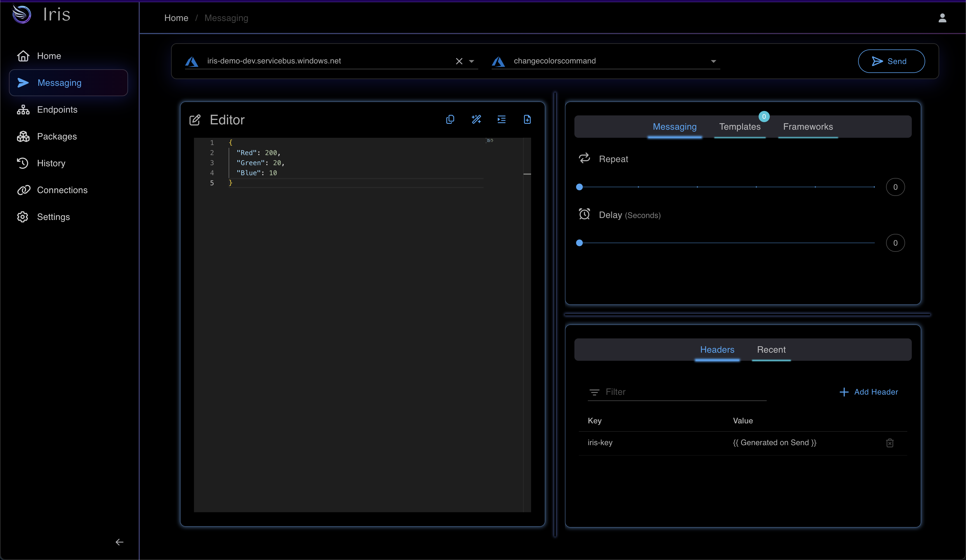
Task: Switch to the Frameworks tab
Action: 808,127
